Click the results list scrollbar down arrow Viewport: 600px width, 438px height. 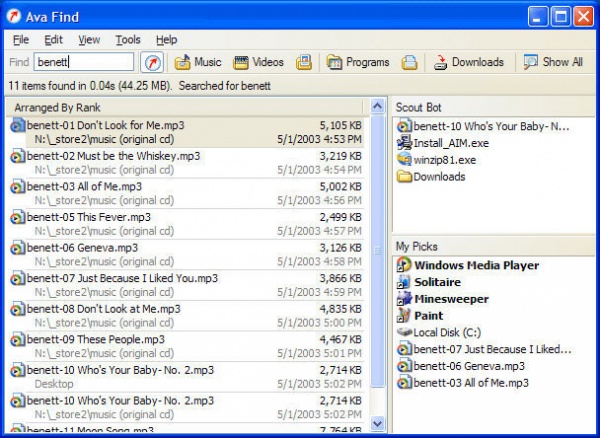(x=378, y=424)
